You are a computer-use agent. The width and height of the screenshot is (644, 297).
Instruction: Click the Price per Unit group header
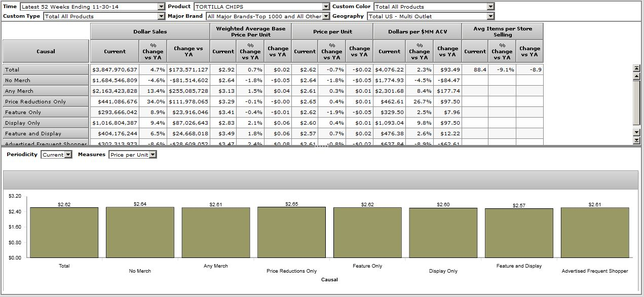(332, 31)
